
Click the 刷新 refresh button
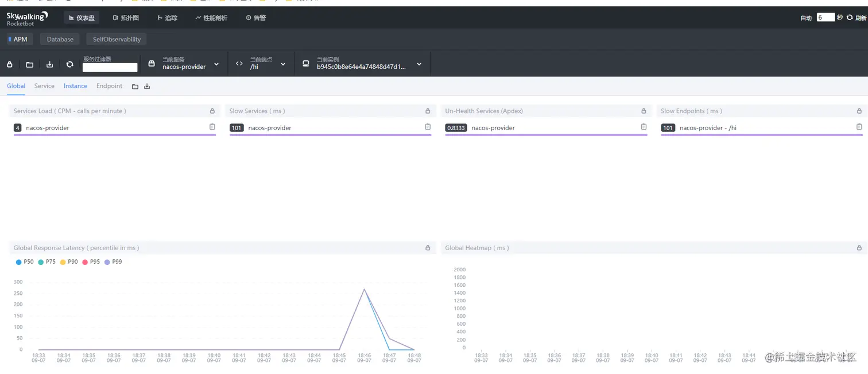(857, 18)
